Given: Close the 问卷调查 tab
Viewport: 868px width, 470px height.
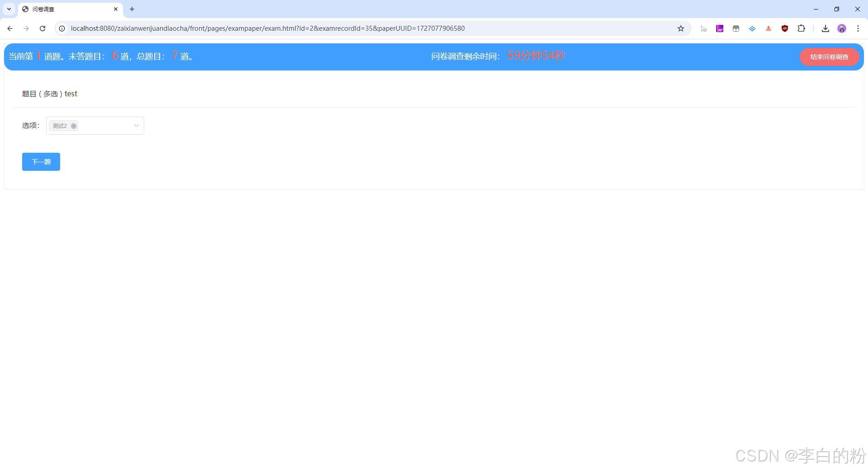Looking at the screenshot, I should [116, 9].
